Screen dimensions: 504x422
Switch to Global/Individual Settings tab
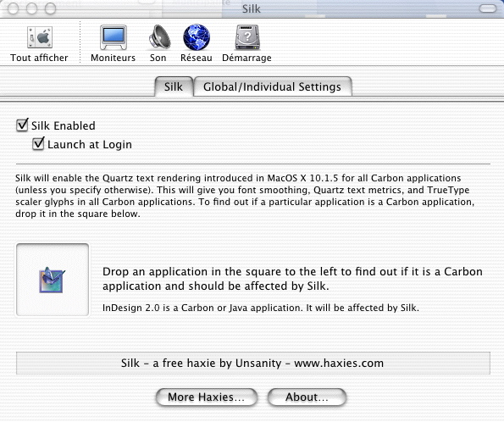[273, 86]
